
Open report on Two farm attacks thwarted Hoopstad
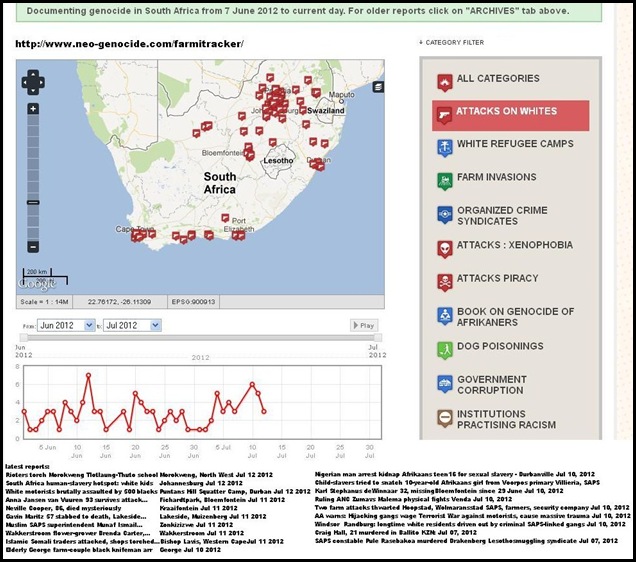[472, 507]
